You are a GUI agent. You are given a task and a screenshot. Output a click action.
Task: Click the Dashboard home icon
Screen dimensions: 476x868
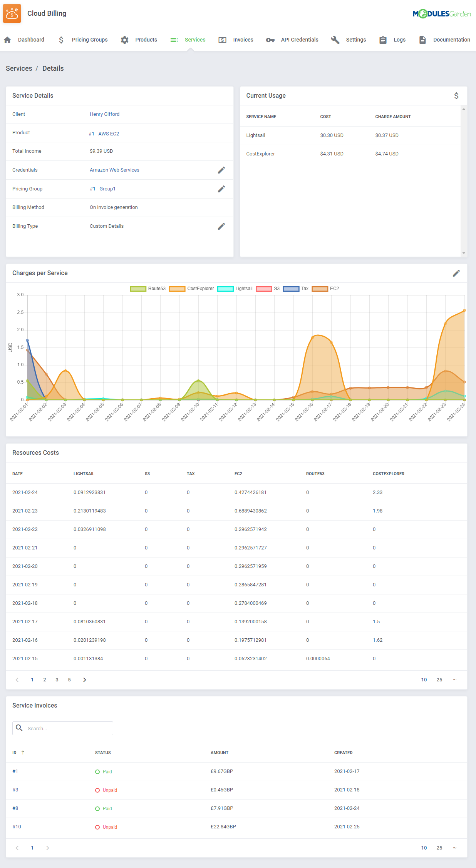tap(7, 40)
